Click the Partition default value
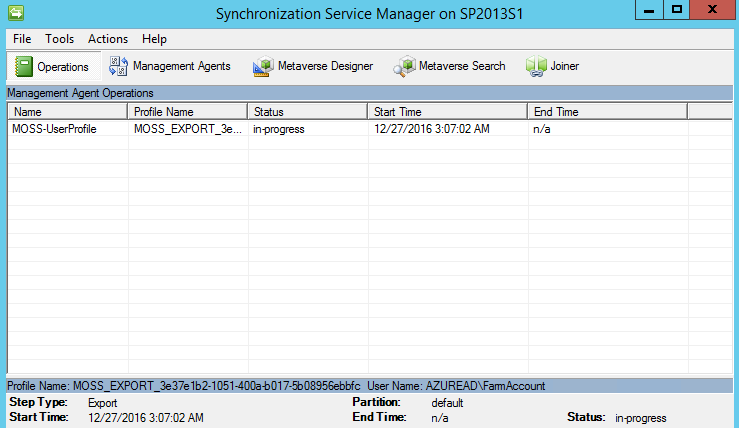Image resolution: width=739 pixels, height=428 pixels. (447, 403)
